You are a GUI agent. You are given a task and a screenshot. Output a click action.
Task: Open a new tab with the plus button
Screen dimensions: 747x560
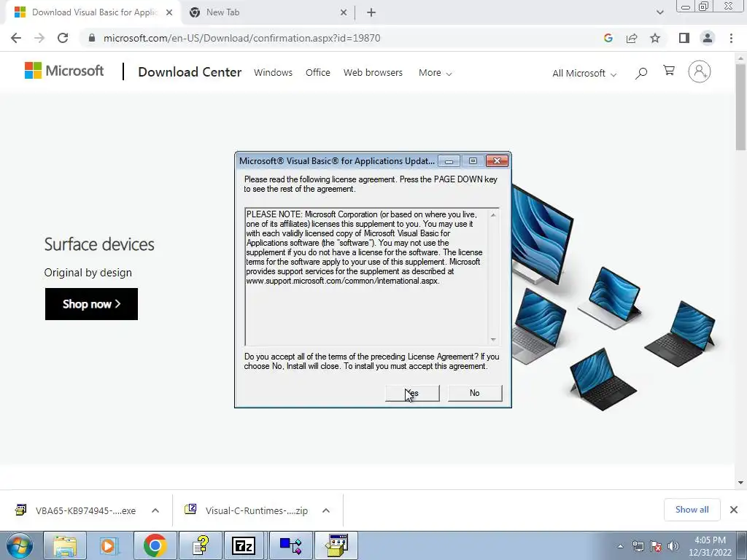point(371,13)
